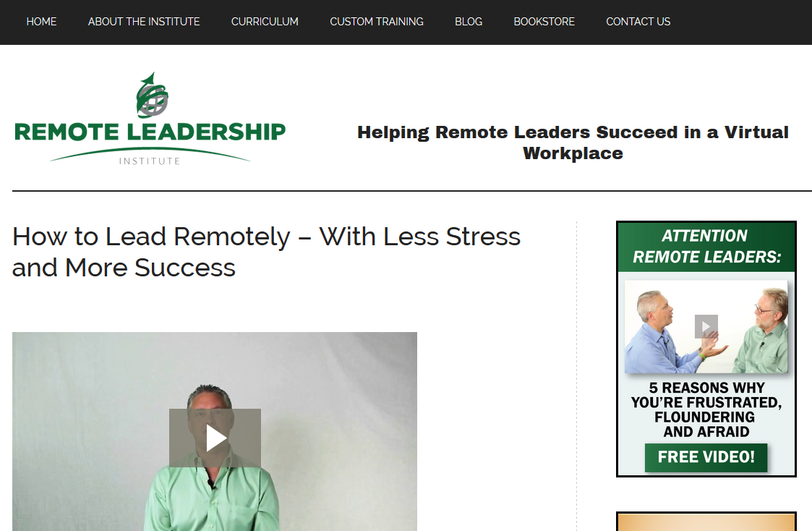Open About the Institute page
The image size is (812, 531).
[x=144, y=22]
